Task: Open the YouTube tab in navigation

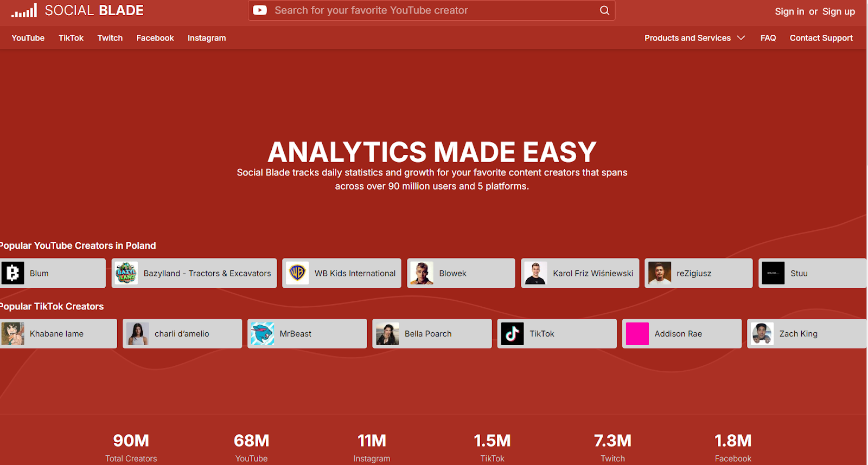Action: click(28, 38)
